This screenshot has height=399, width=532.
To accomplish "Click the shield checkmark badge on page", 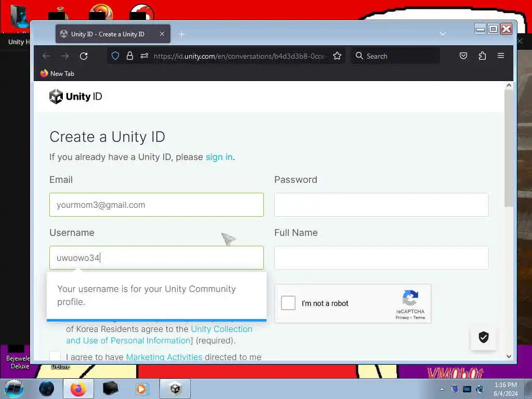I will coord(484,337).
